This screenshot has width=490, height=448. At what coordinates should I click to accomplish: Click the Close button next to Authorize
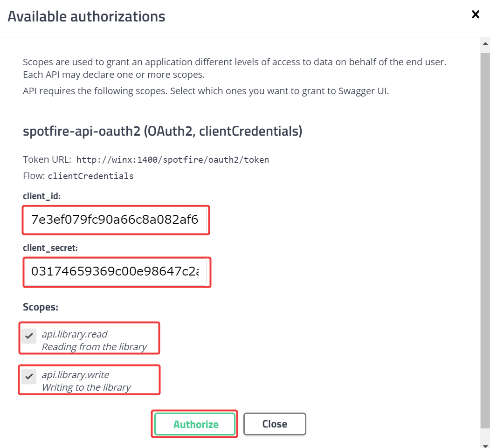(x=275, y=424)
